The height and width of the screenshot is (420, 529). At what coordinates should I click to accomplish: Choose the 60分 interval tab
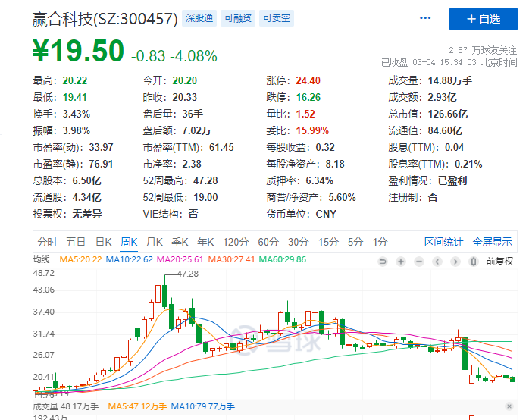268,242
